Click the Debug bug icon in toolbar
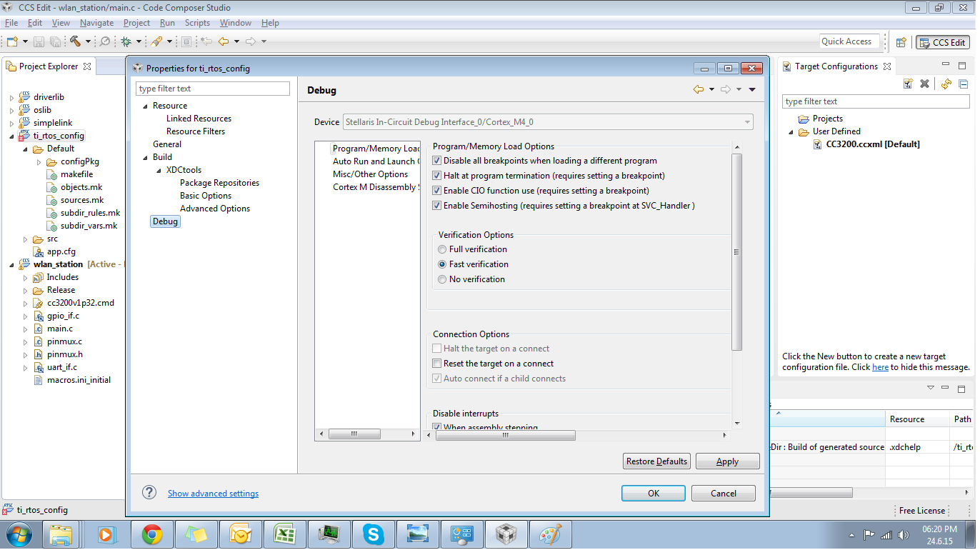980x560 pixels. coord(126,41)
